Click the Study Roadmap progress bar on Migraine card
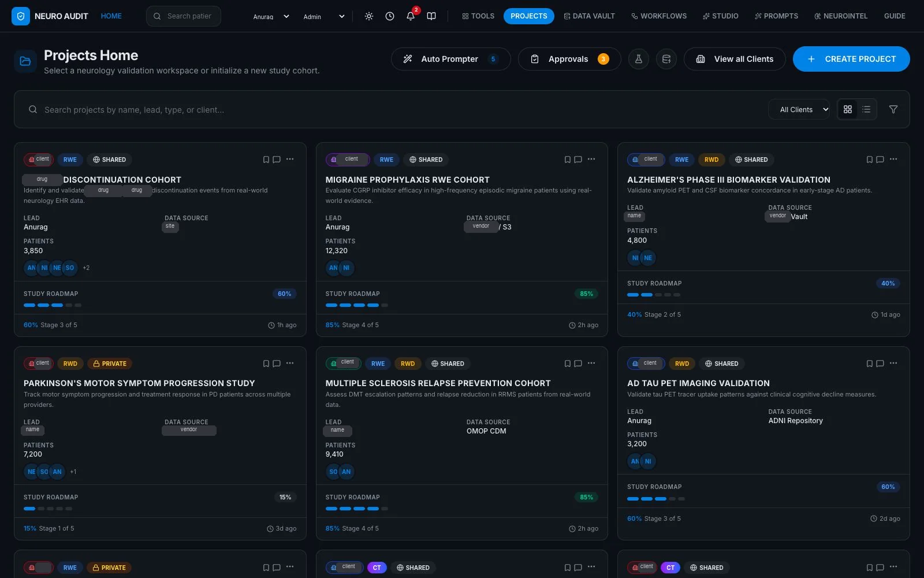Screen dimensions: 924x578 click(x=357, y=305)
